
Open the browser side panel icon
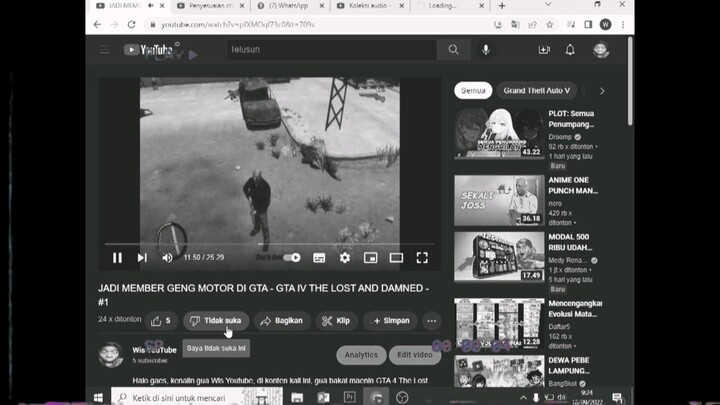click(x=588, y=25)
